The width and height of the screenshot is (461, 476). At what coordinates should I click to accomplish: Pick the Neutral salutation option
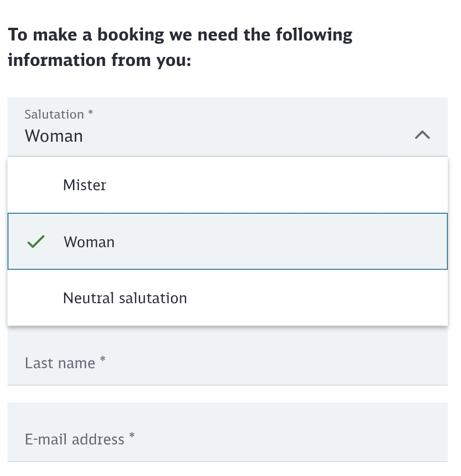click(227, 298)
